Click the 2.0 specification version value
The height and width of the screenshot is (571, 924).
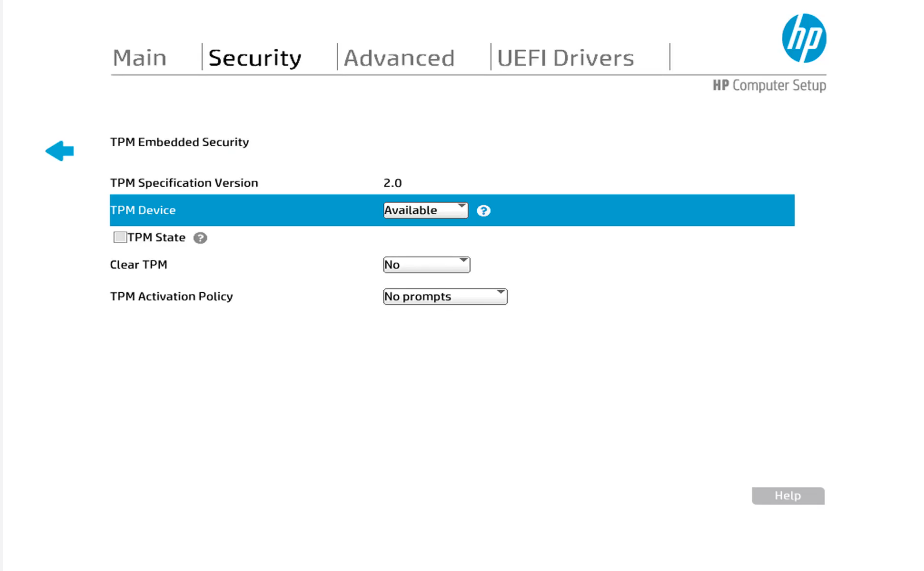[x=392, y=183]
